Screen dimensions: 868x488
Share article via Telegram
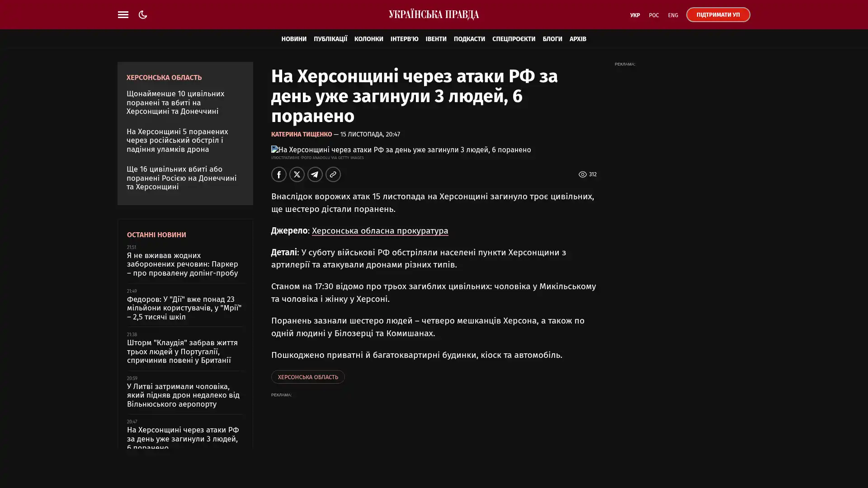click(315, 174)
